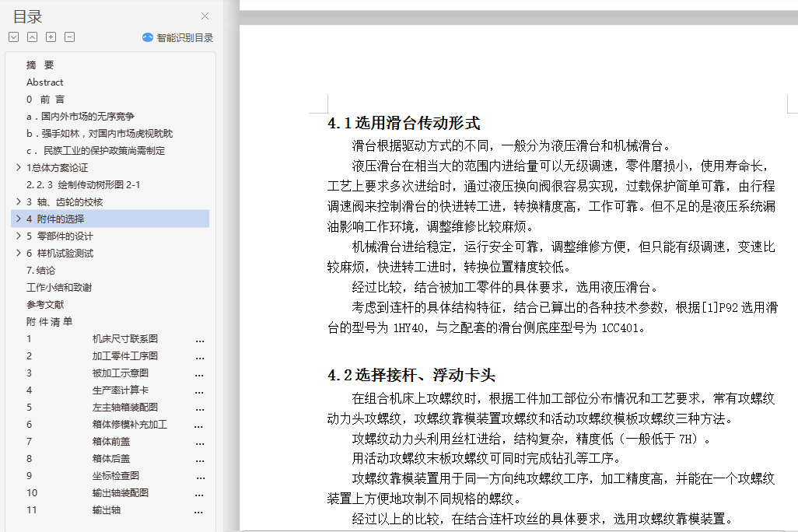
Task: Click heading 4.1选用滑台传动形式 in document
Action: (404, 123)
